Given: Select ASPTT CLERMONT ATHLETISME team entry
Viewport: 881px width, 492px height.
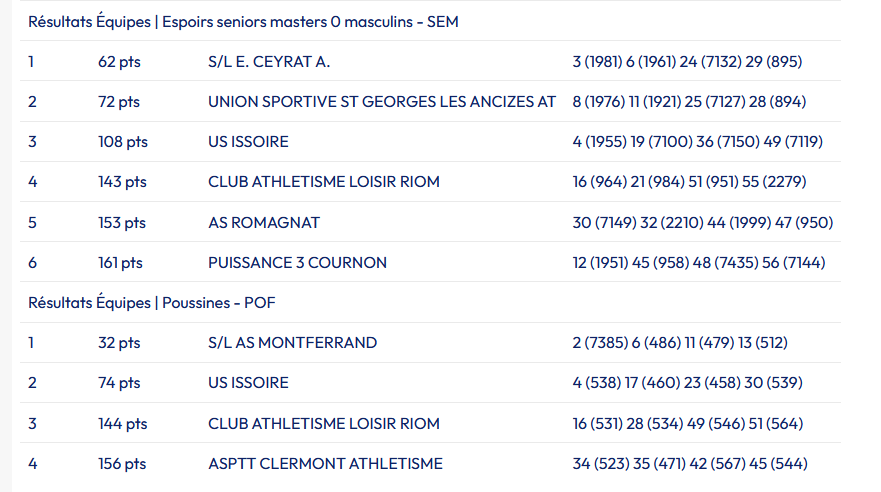Looking at the screenshot, I should [x=325, y=464].
